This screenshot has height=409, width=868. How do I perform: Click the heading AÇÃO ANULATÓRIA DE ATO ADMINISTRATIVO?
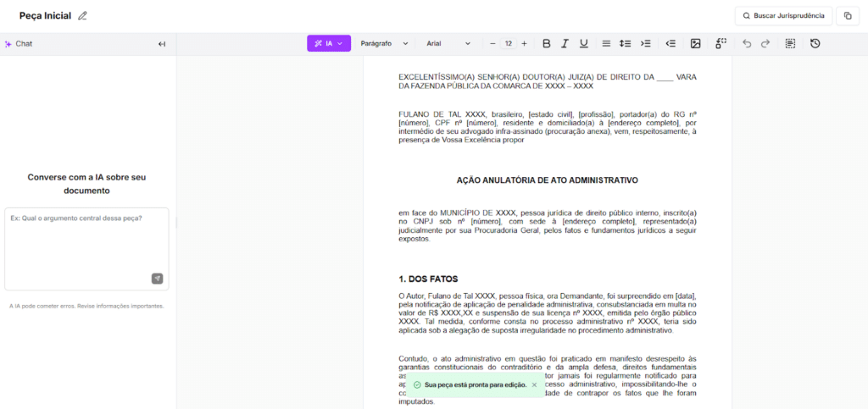(547, 180)
